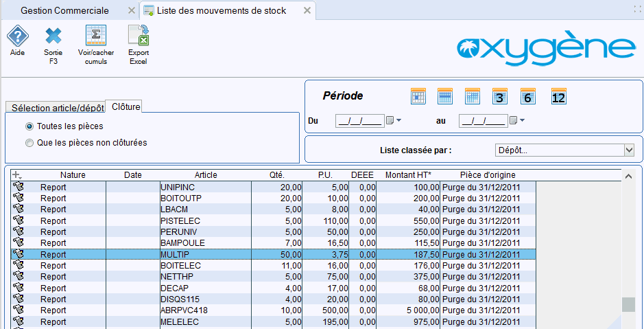Screen dimensions: 644x329
Task: Click the row icon for PISTELEC
Action: tap(18, 220)
